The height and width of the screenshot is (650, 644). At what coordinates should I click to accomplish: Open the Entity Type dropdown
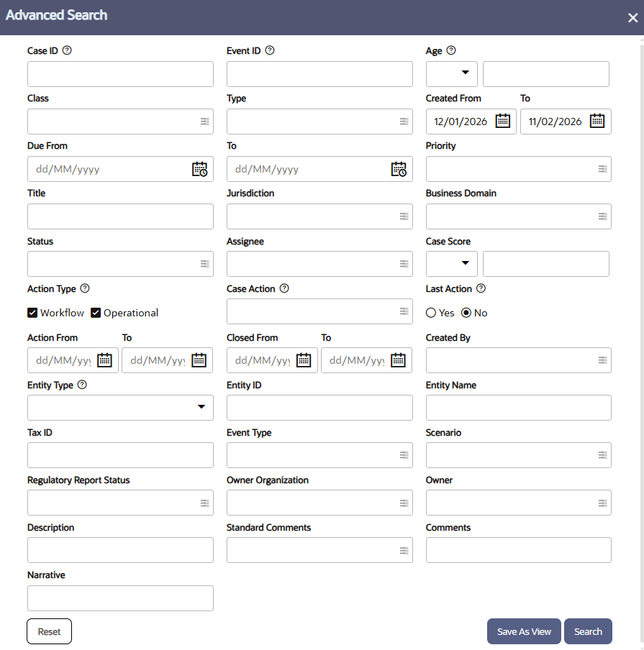pos(201,408)
